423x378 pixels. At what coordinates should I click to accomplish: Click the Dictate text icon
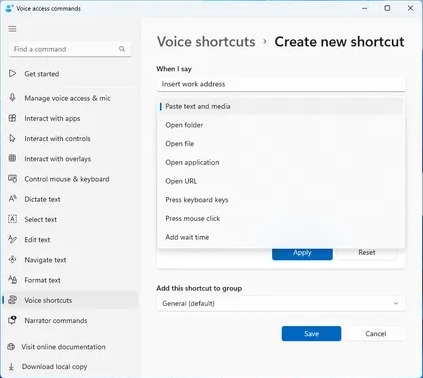(12, 199)
